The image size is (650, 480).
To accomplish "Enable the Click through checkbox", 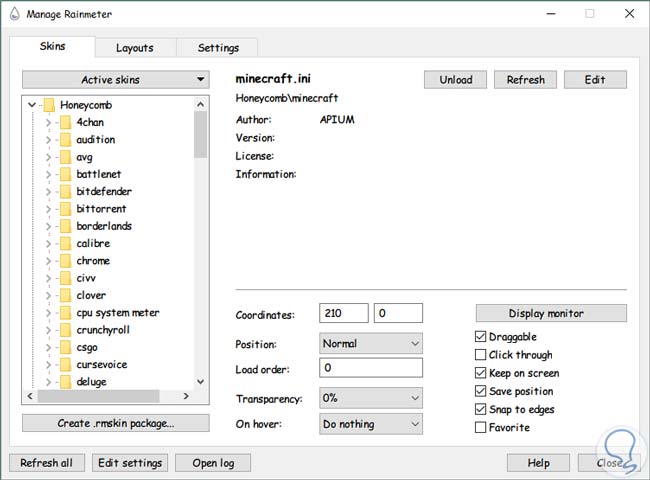I will (x=481, y=355).
